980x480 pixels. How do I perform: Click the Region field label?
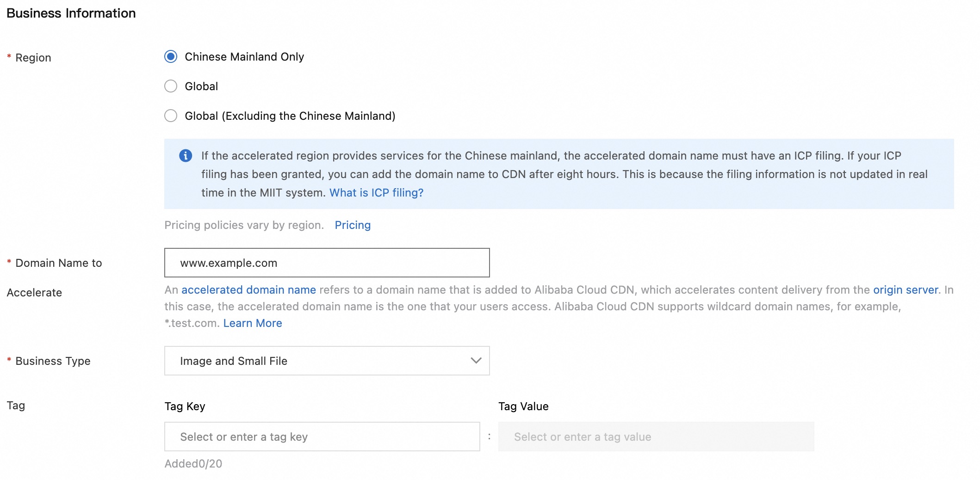pos(33,58)
